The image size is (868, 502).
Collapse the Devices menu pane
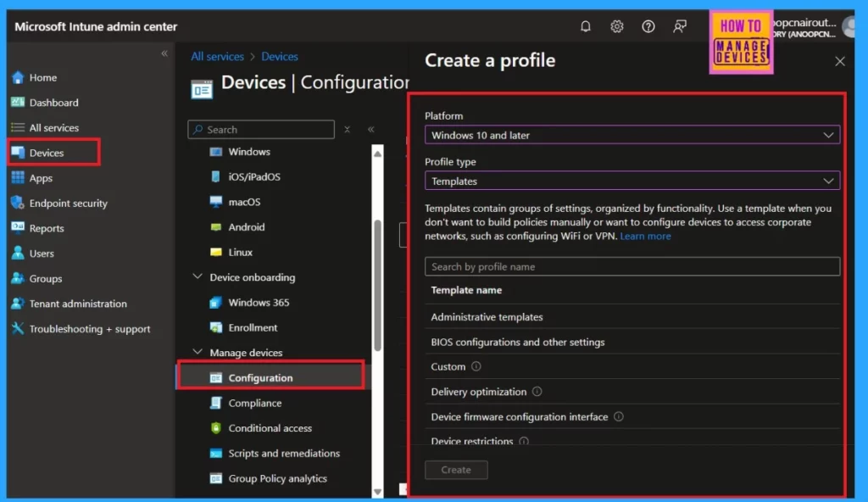pyautogui.click(x=371, y=129)
